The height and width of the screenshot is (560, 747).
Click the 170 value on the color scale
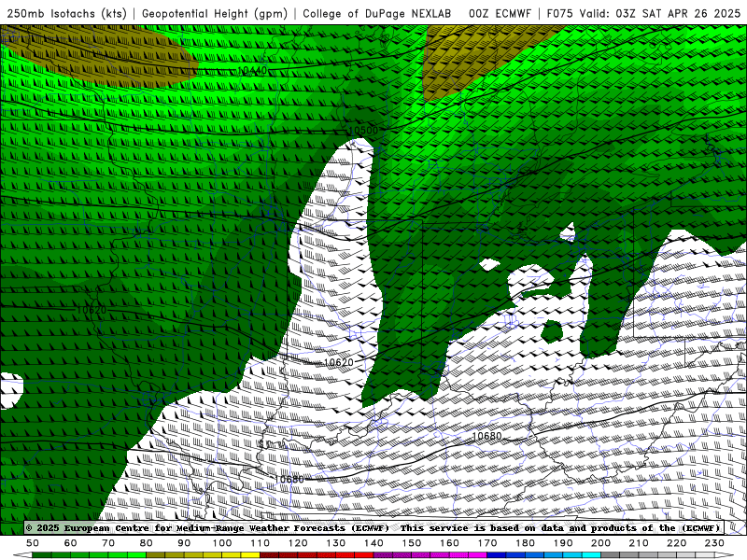point(487,543)
